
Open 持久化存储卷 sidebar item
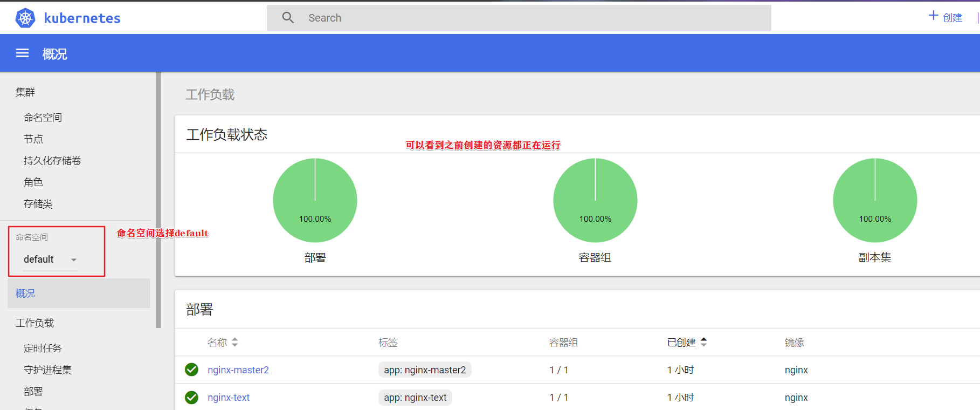52,161
